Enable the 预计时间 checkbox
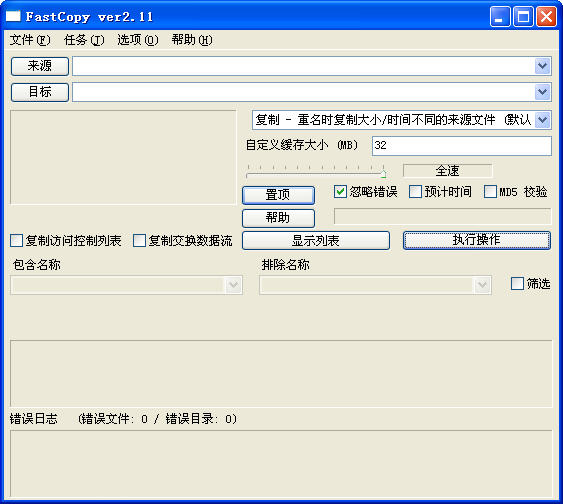 point(415,191)
